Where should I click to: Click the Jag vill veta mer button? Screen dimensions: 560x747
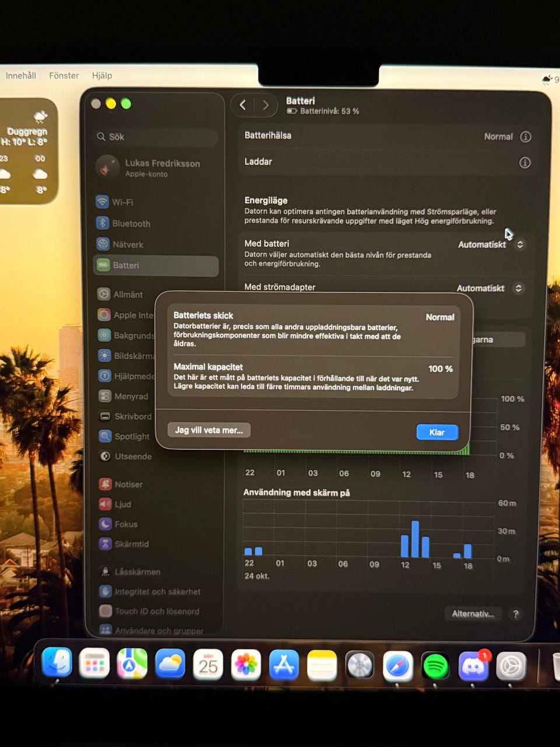coord(209,430)
